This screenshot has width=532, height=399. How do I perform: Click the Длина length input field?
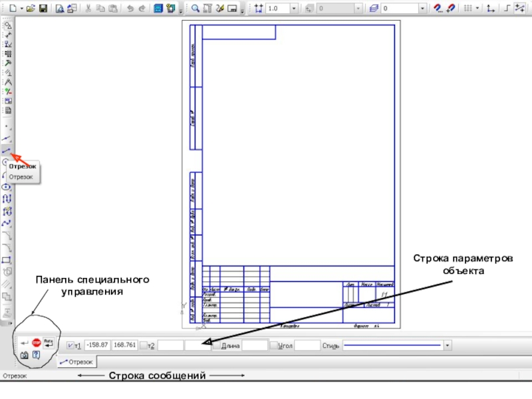tap(254, 345)
